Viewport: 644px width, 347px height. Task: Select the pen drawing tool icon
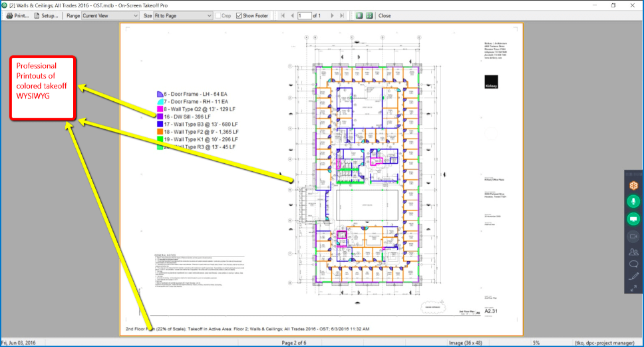(633, 276)
